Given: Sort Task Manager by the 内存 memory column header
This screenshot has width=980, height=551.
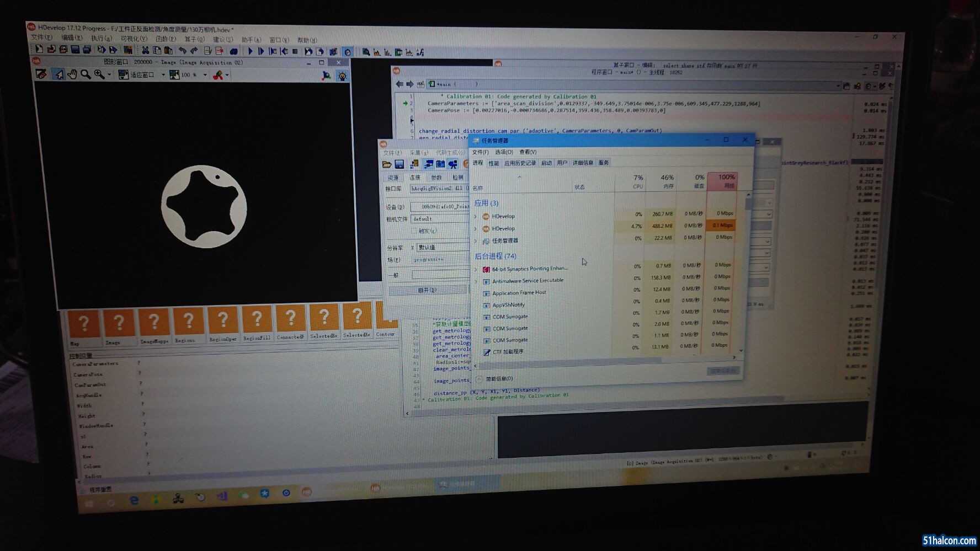Looking at the screenshot, I should (661, 181).
